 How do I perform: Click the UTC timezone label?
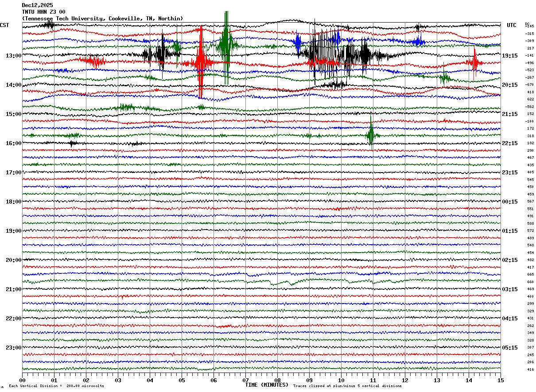512,25
